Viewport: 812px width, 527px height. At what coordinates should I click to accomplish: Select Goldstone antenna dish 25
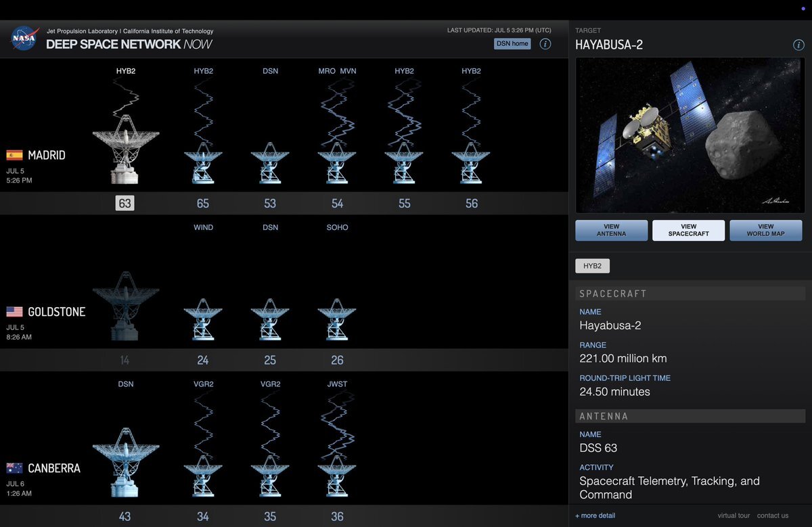coord(270,320)
